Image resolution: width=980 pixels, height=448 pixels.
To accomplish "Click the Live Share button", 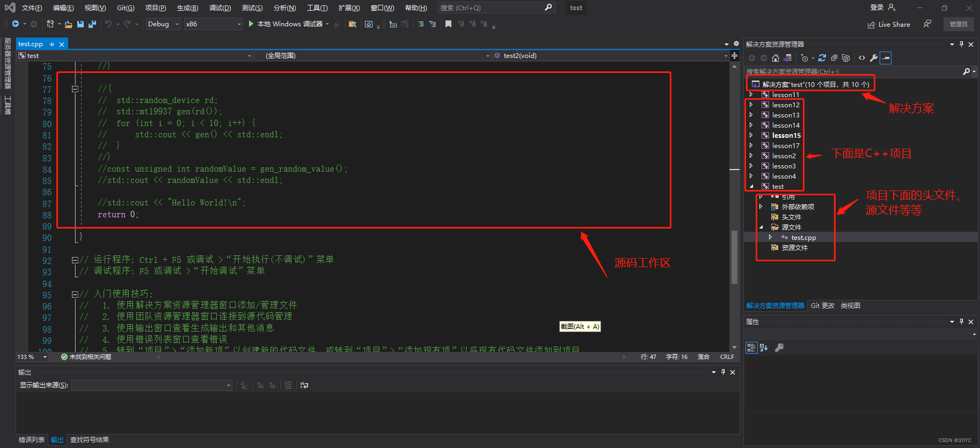I will pos(889,25).
